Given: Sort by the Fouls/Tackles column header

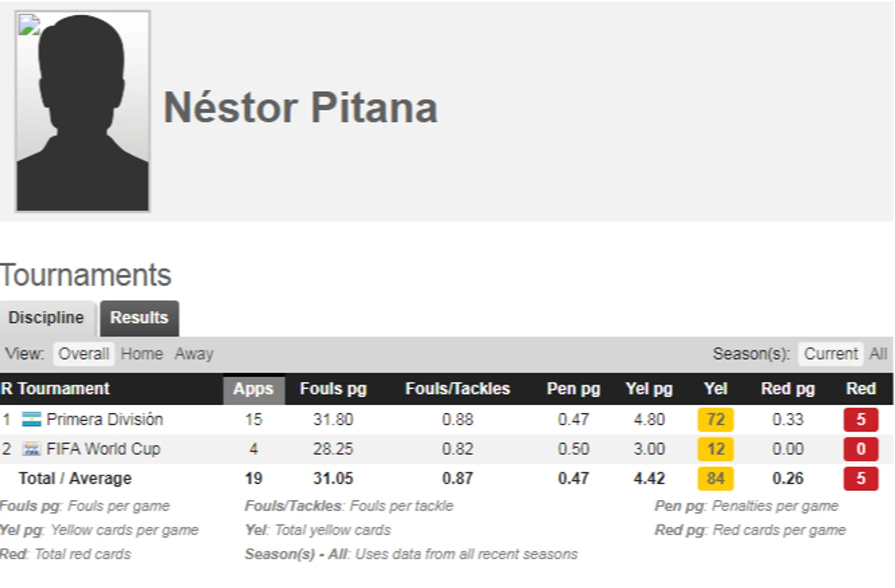Looking at the screenshot, I should [457, 389].
